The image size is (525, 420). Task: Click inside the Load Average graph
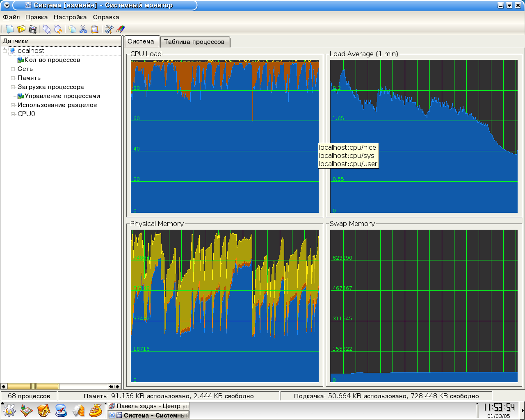click(x=424, y=137)
